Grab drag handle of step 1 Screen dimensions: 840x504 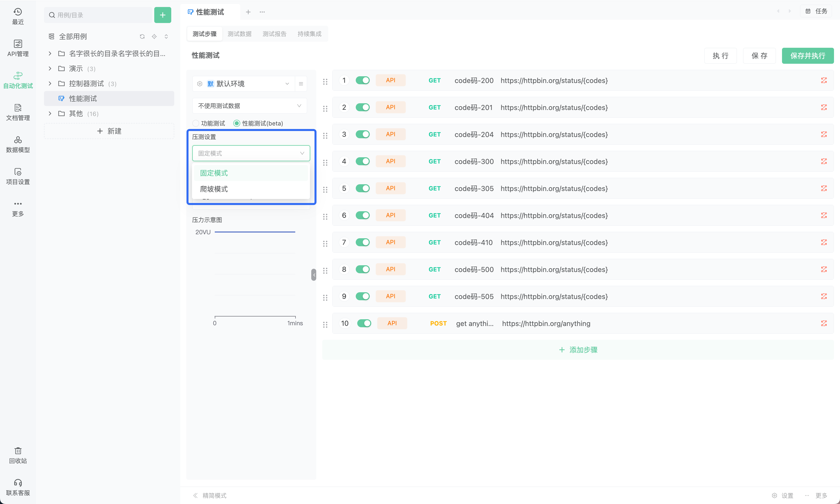coord(325,81)
